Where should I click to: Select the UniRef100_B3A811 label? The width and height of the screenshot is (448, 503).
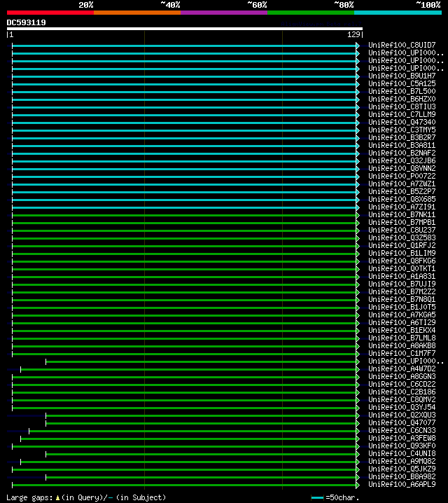click(402, 145)
